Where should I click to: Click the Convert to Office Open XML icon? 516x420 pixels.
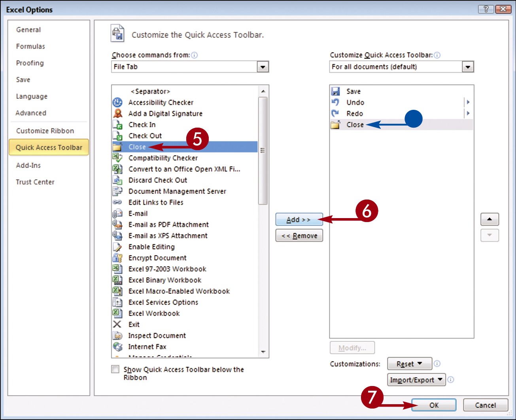pyautogui.click(x=117, y=169)
